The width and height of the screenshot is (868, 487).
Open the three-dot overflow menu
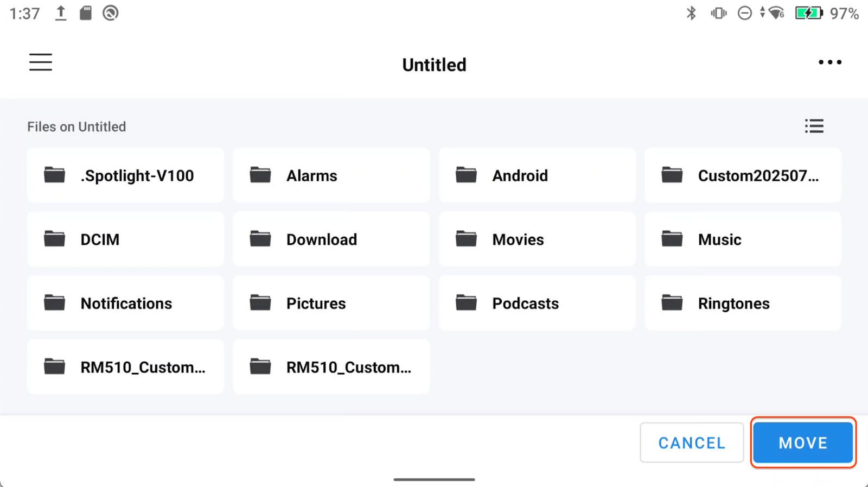829,62
